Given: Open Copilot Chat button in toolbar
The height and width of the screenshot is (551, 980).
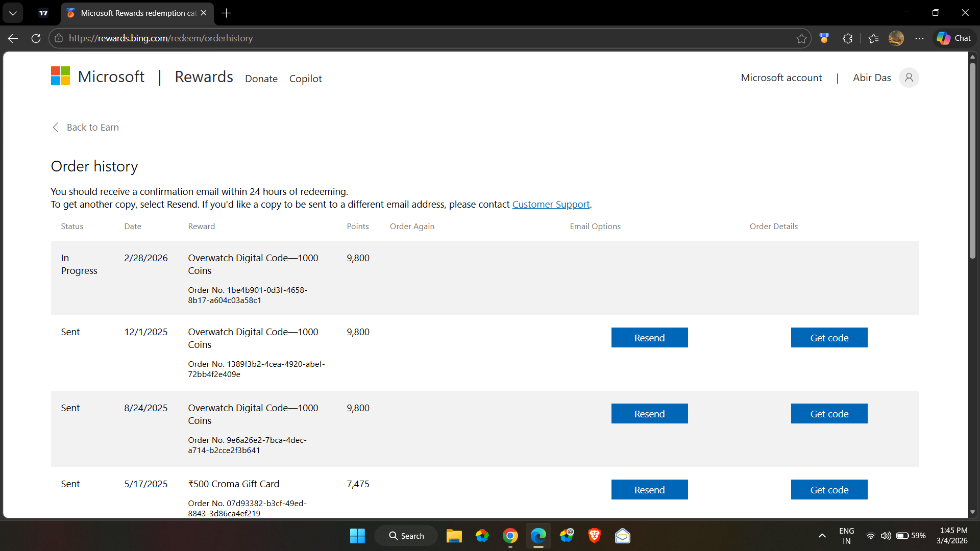Looking at the screenshot, I should pyautogui.click(x=954, y=38).
